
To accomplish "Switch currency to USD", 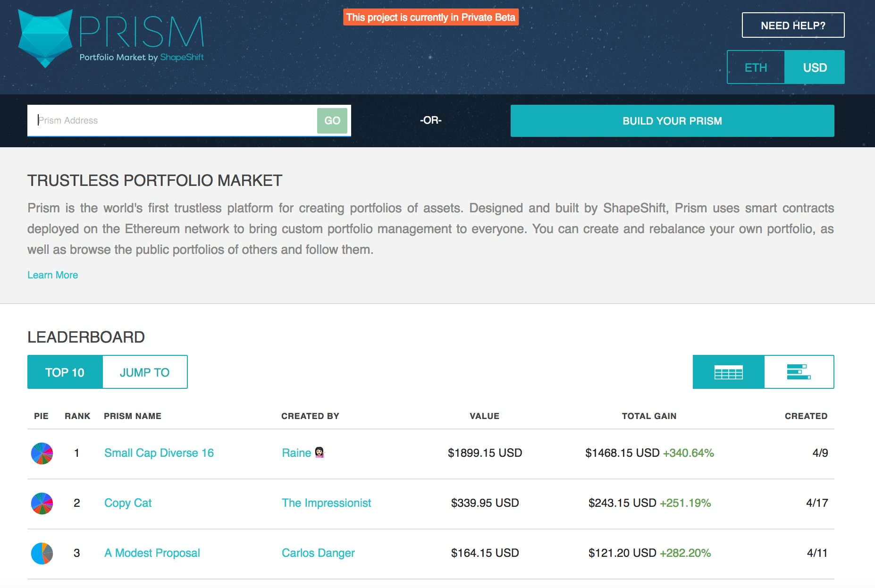I will (x=815, y=67).
